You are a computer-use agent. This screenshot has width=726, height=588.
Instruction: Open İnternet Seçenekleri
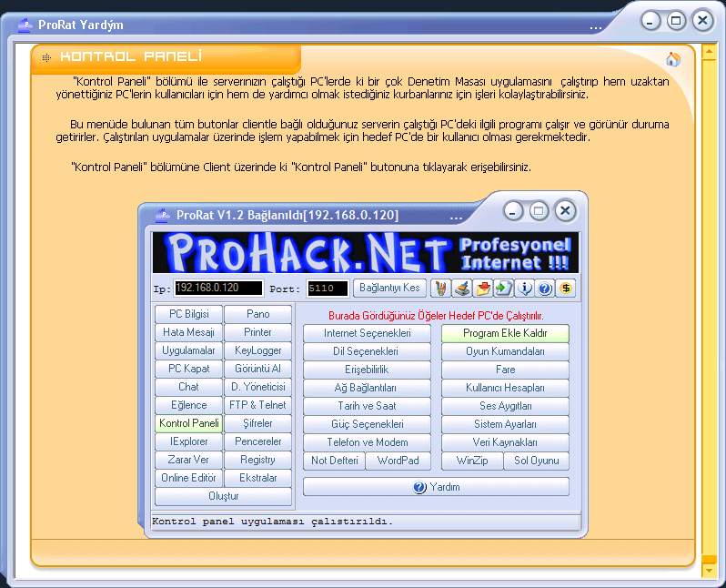[366, 333]
